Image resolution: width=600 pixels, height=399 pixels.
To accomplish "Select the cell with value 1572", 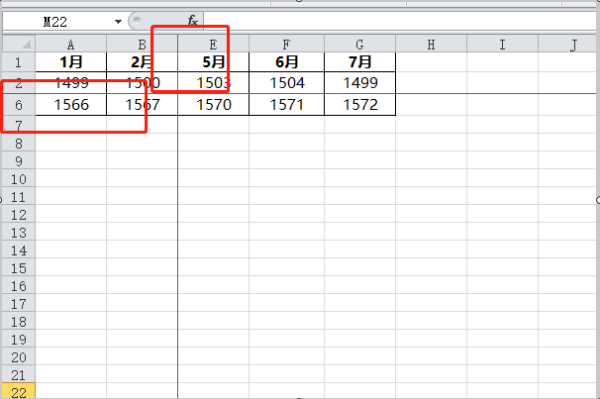I will (360, 104).
